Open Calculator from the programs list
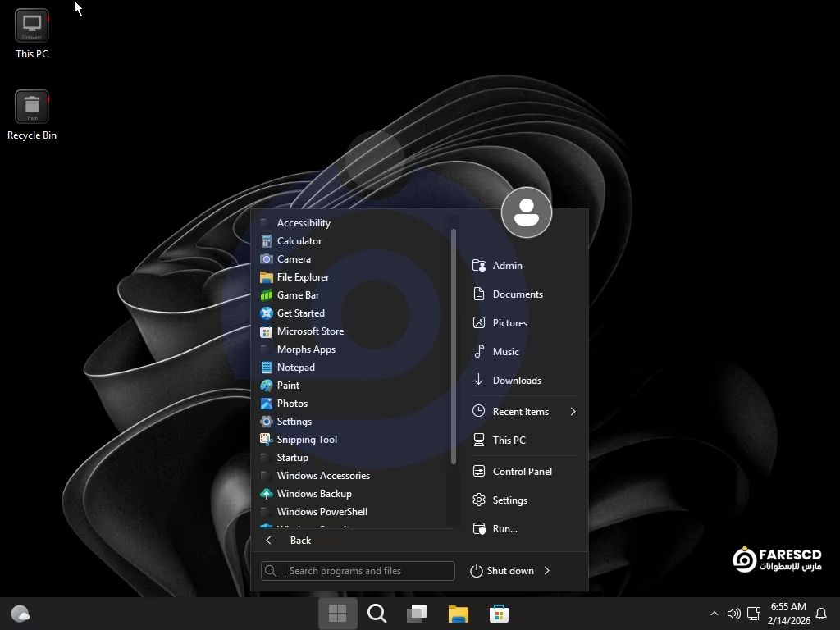 (299, 241)
